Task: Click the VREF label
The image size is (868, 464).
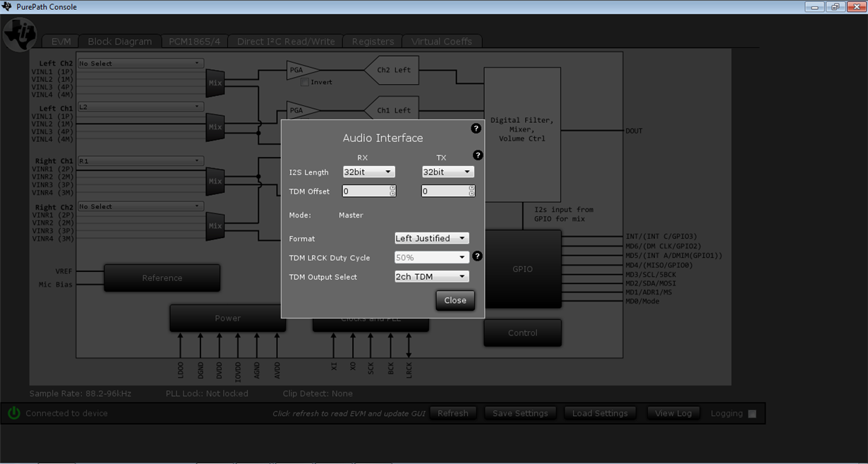Action: tap(64, 271)
